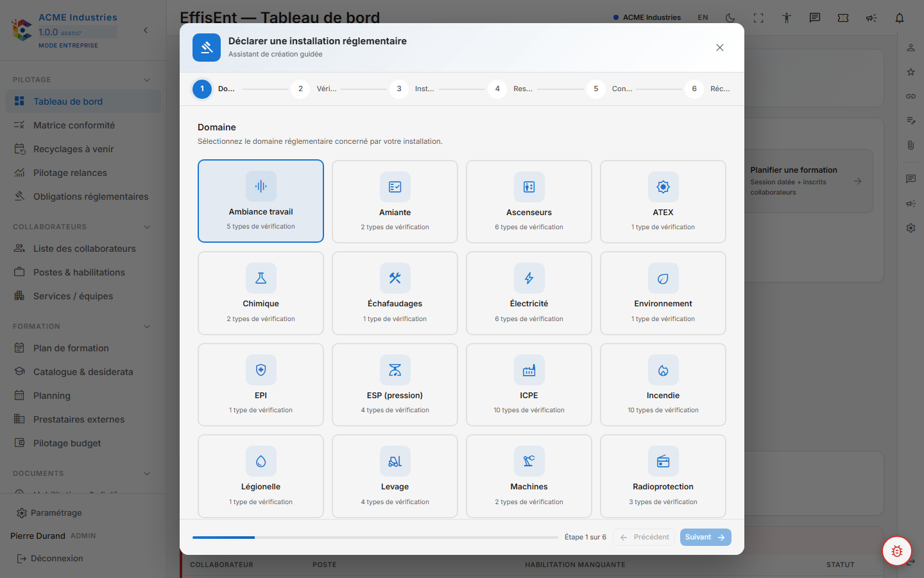Open the header chat message icon
This screenshot has height=578, width=924.
point(815,18)
